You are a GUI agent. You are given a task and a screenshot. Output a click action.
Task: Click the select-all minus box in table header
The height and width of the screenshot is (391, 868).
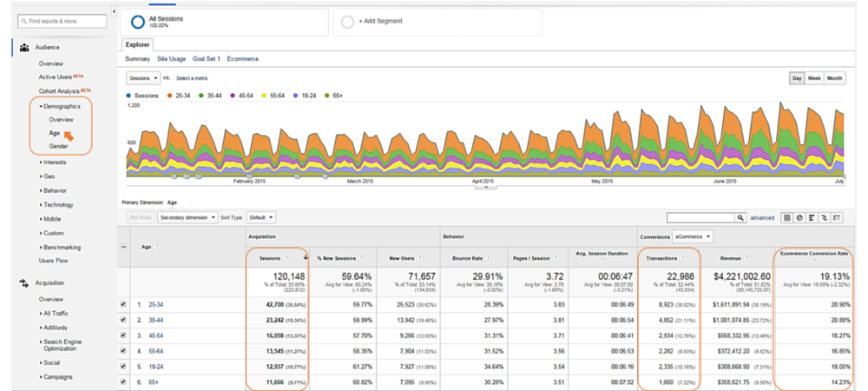[123, 247]
